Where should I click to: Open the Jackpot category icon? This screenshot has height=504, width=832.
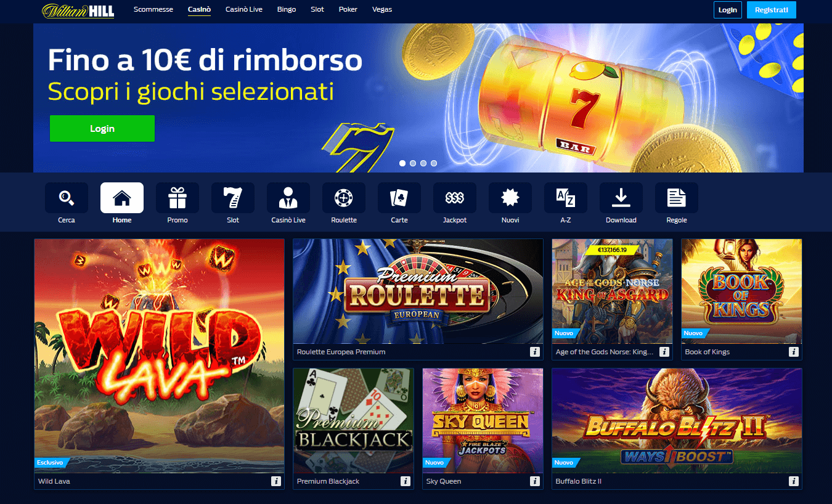tap(455, 198)
